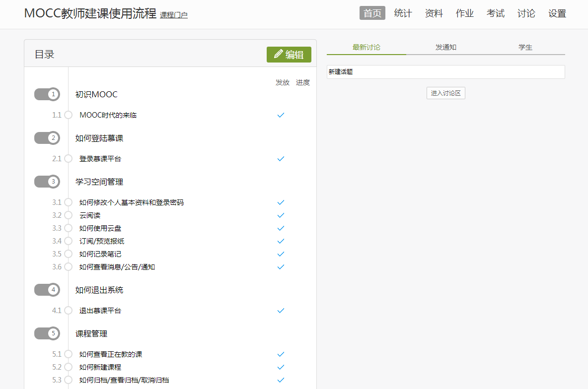Click the circle node for section 5.3
Viewport: 588px width, 389px height.
pyautogui.click(x=68, y=380)
